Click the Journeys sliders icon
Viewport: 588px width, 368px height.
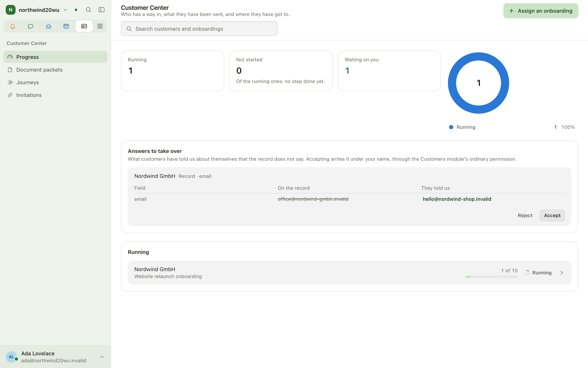tap(10, 82)
